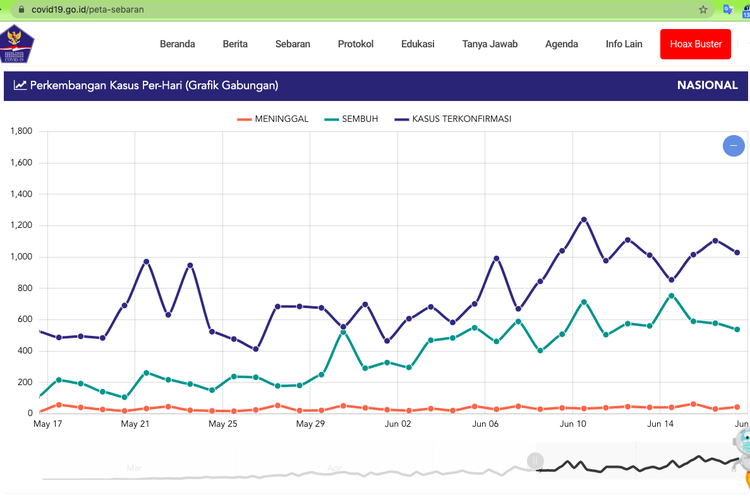This screenshot has width=750, height=500.
Task: Click the NASIONAL label in the header
Action: click(707, 85)
